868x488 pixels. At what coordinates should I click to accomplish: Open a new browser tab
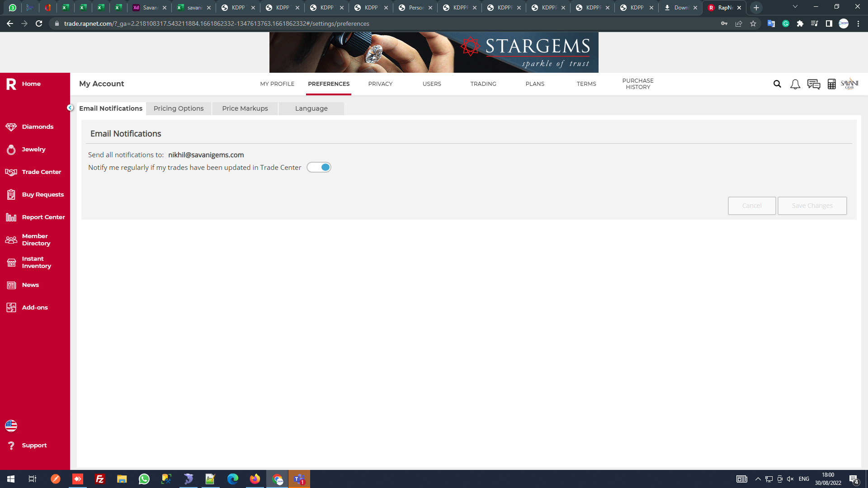tap(756, 8)
